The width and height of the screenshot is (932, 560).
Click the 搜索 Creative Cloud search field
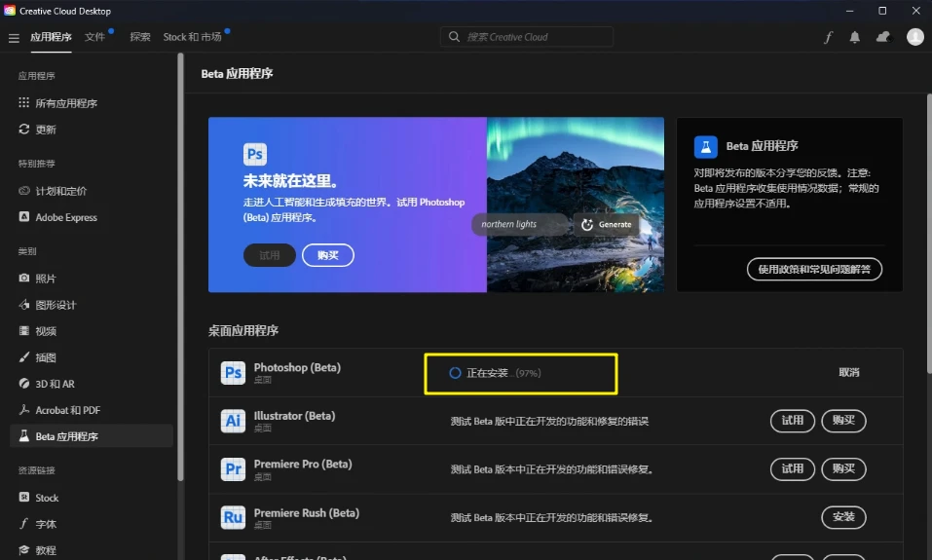527,37
